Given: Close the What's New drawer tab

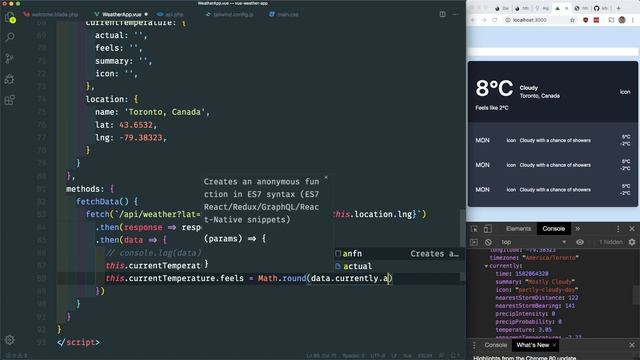Looking at the screenshot, I should pos(554,345).
